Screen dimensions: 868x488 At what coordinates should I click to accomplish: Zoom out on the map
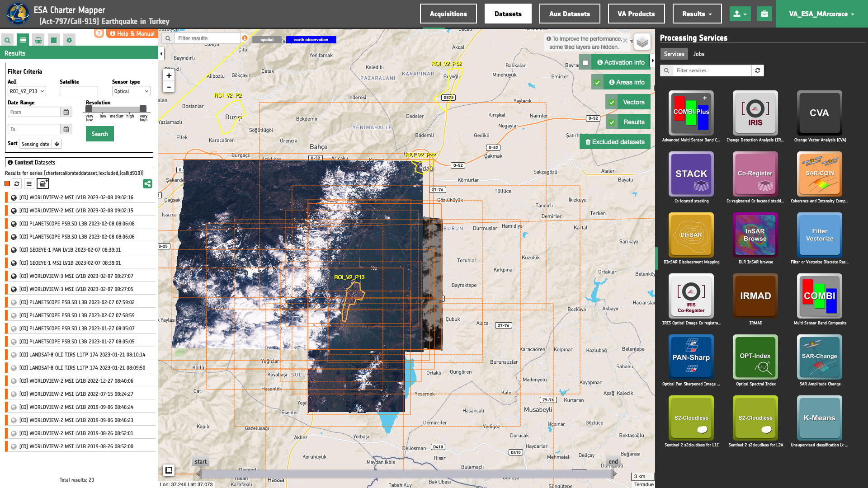(x=169, y=87)
